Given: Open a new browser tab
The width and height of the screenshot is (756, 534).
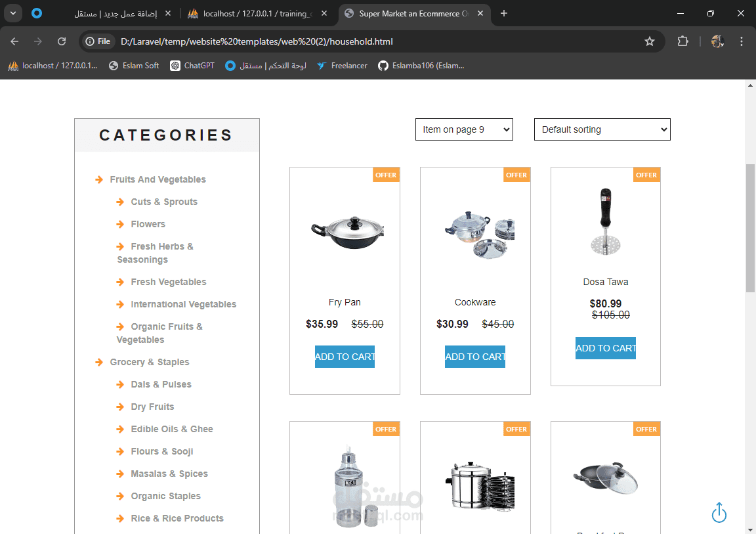Looking at the screenshot, I should pyautogui.click(x=504, y=14).
